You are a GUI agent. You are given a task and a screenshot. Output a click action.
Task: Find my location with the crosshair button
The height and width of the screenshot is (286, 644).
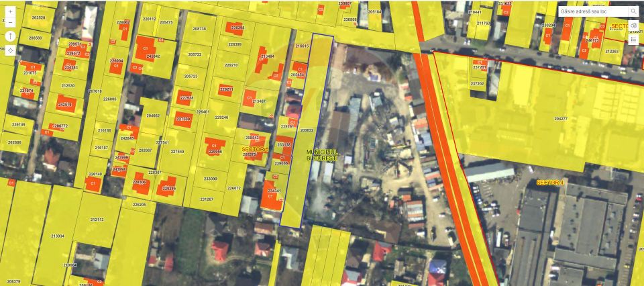pos(10,50)
